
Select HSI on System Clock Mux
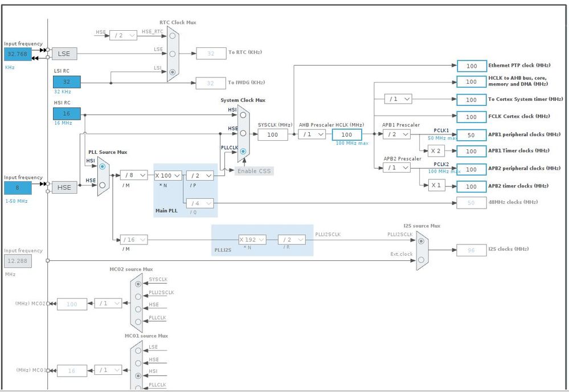(243, 115)
